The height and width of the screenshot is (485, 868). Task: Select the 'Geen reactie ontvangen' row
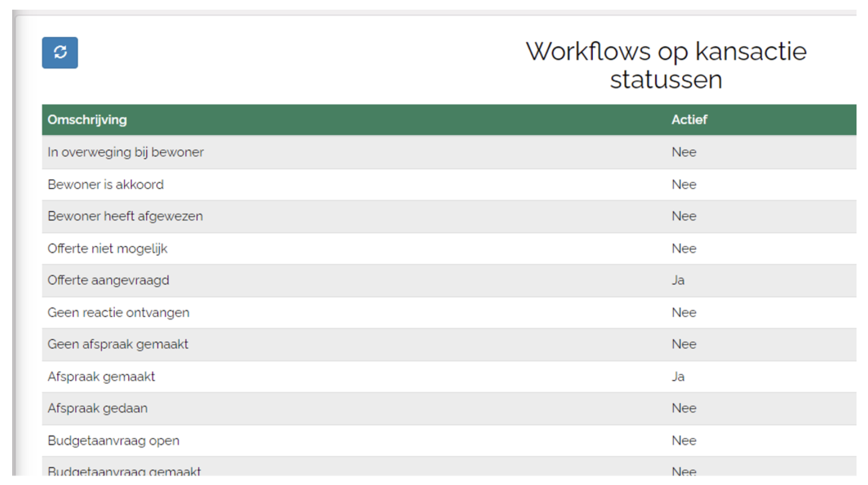pyautogui.click(x=118, y=313)
